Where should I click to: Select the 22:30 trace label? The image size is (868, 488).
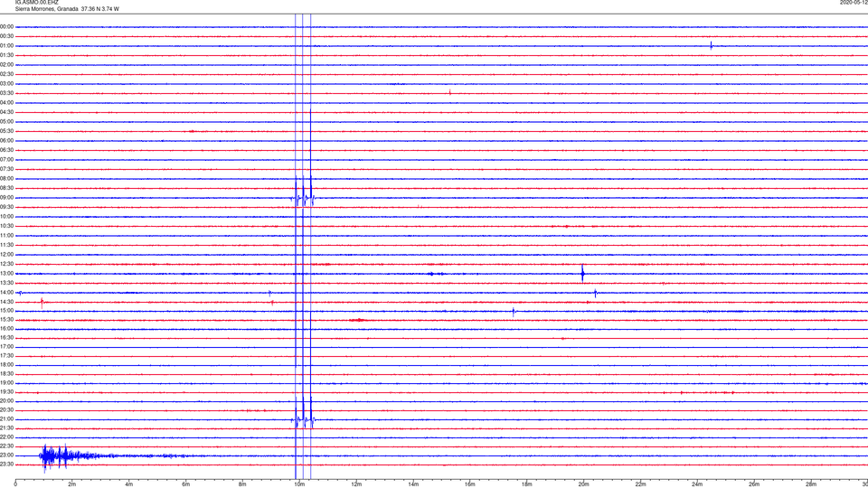(6, 446)
